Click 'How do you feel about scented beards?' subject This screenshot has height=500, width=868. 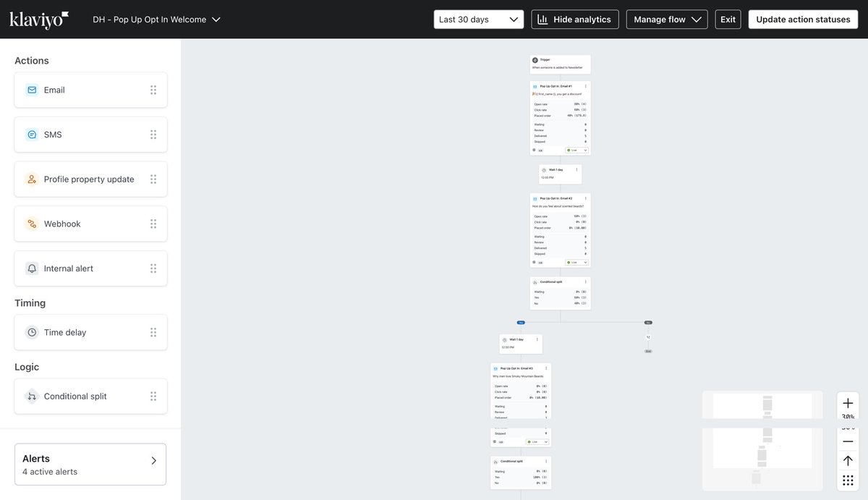click(x=558, y=206)
